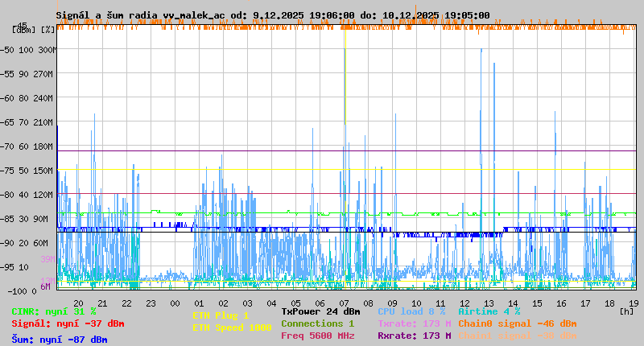This screenshot has height=346, width=644.
Task: Click the '00' midnight hour tick label
Action: click(175, 303)
